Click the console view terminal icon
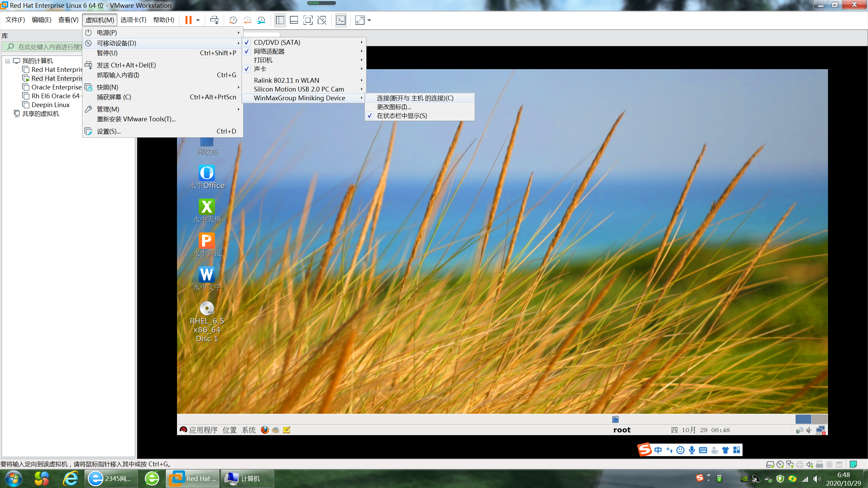Image resolution: width=868 pixels, height=488 pixels. (x=341, y=20)
